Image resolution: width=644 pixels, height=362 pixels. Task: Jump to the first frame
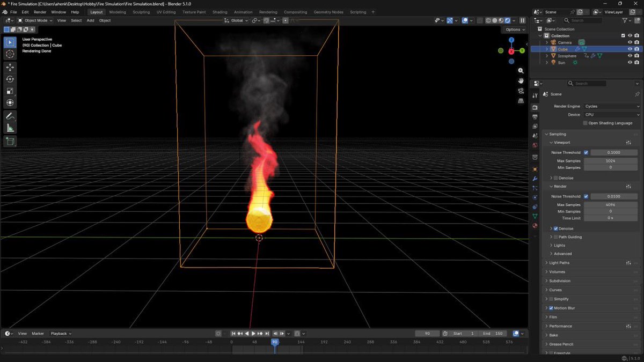point(233,334)
